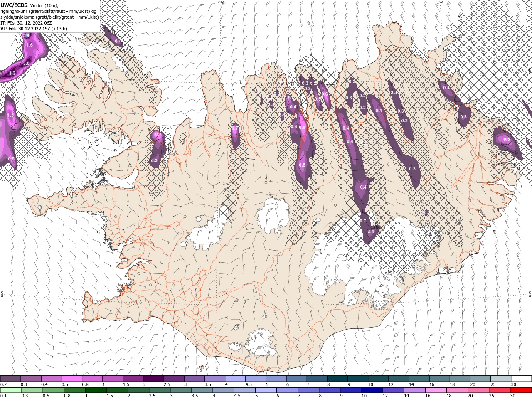
Task: Click the '3.0' precipitation value on the map
Action: 26,63
